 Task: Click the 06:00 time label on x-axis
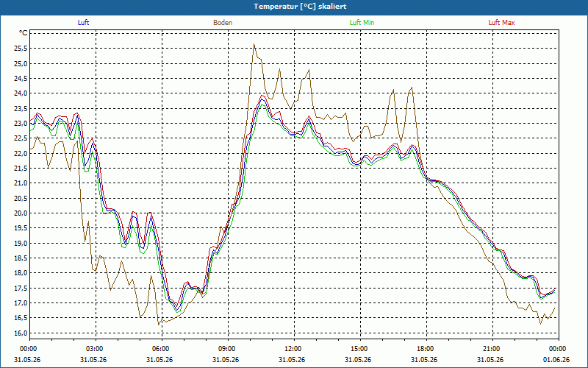coord(160,349)
